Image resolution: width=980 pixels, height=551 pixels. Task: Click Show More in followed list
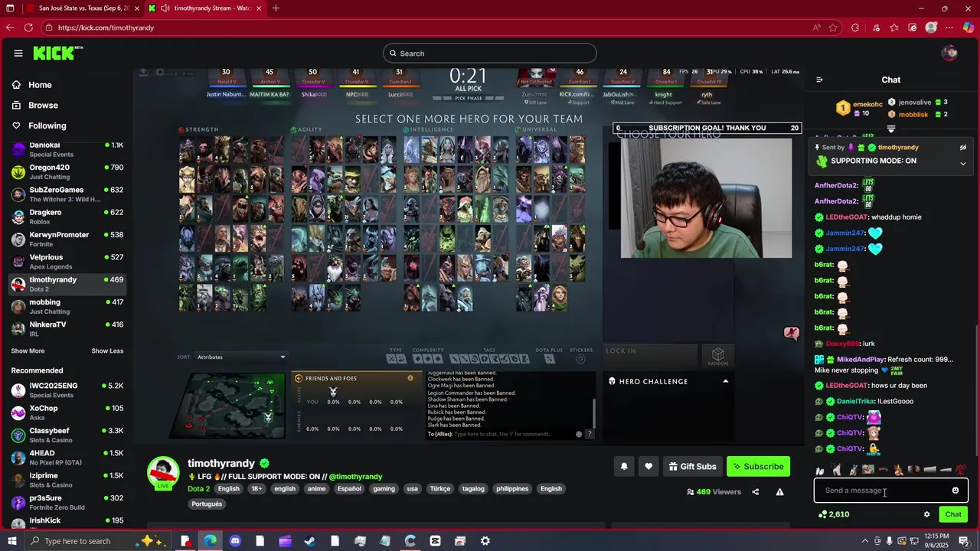point(28,350)
